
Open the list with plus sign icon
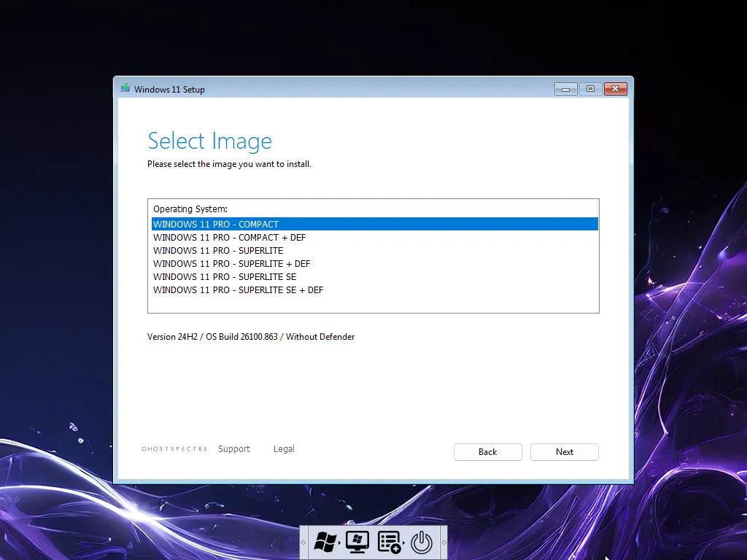(x=389, y=542)
